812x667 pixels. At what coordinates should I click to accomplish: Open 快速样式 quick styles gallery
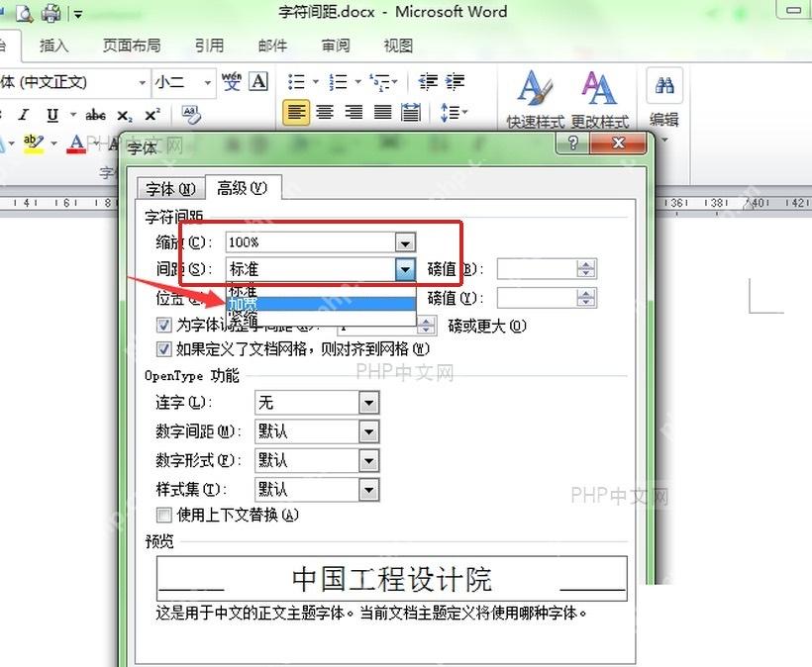tap(535, 98)
